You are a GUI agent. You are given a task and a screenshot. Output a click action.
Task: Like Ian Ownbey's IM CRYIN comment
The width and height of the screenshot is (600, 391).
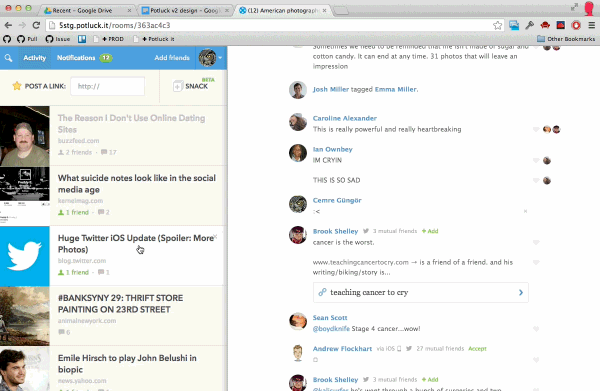(536, 161)
